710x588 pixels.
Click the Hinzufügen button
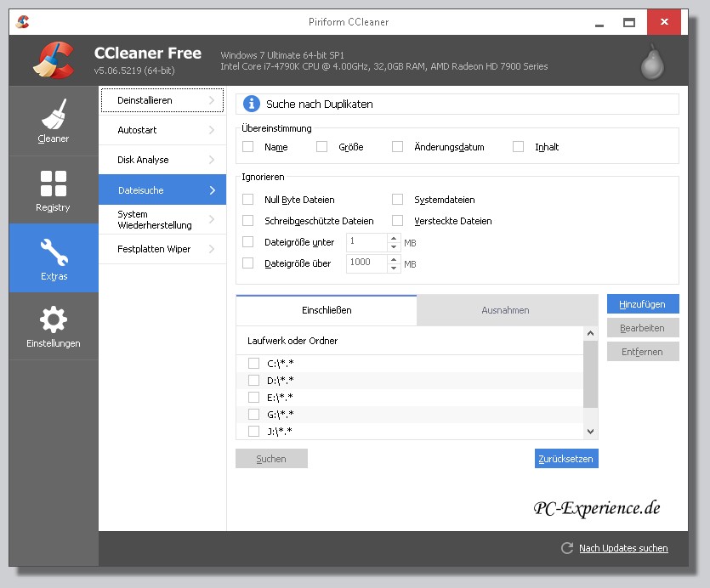tap(642, 303)
